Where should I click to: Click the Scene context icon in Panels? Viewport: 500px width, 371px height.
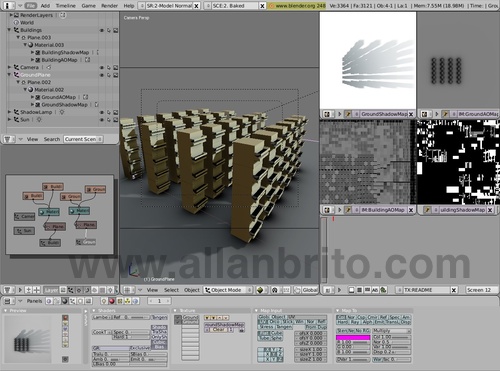[x=88, y=301]
